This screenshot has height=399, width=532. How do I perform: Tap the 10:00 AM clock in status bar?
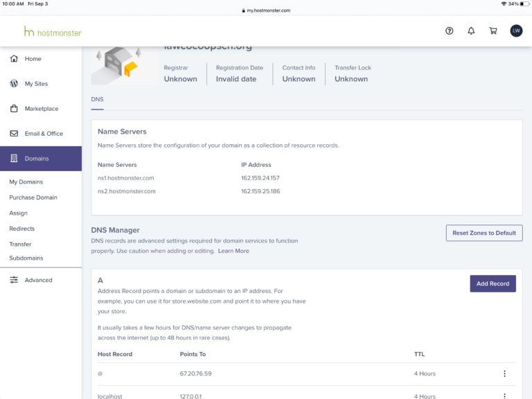coord(13,3)
